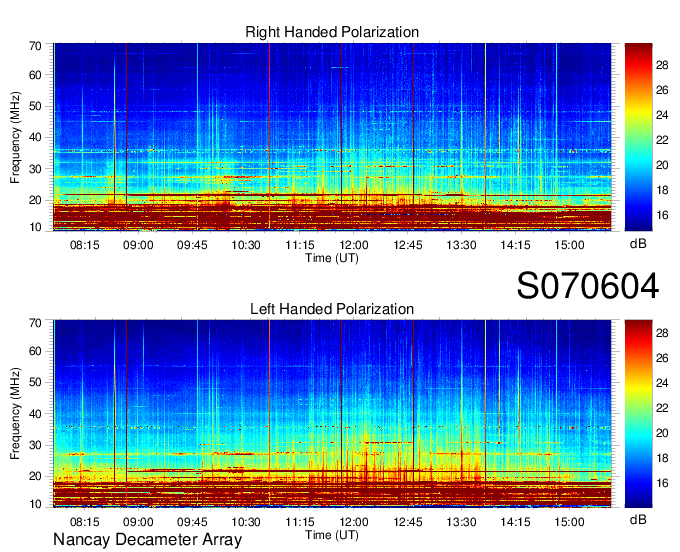Click the 12:45 time tick of Right Handed plot
Image resolution: width=680 pixels, height=552 pixels.
click(408, 245)
